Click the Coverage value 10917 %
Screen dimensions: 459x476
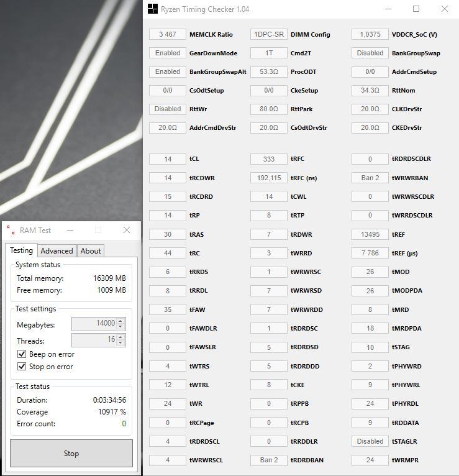pyautogui.click(x=112, y=412)
